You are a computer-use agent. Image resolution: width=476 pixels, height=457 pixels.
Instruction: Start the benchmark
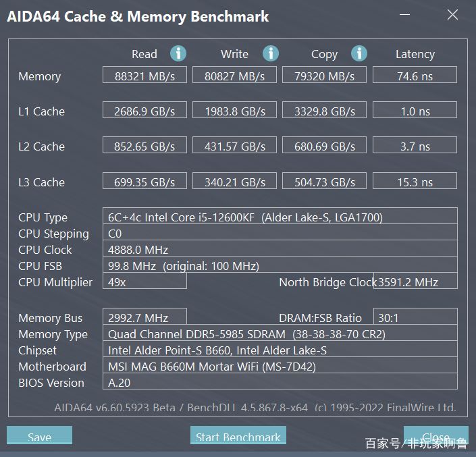click(238, 435)
